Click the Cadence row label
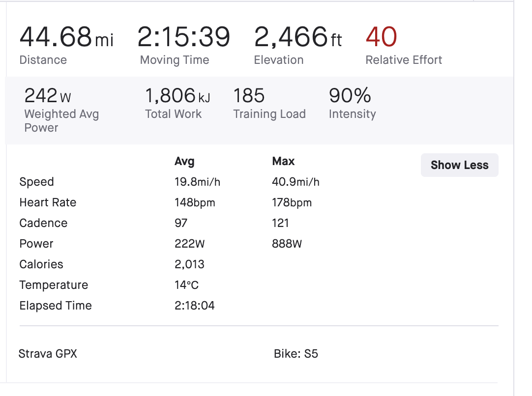 43,223
